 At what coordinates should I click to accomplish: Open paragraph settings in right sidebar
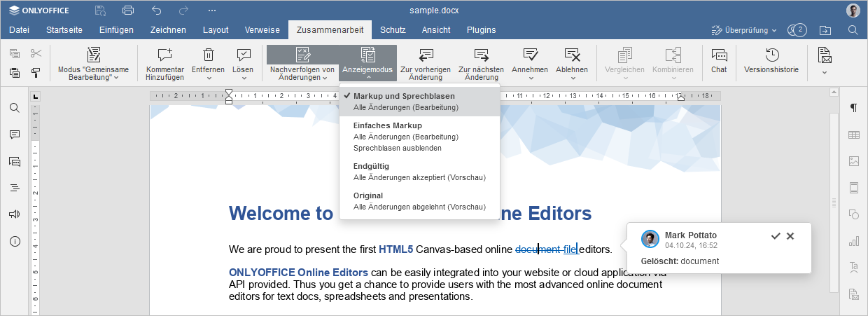coord(853,108)
